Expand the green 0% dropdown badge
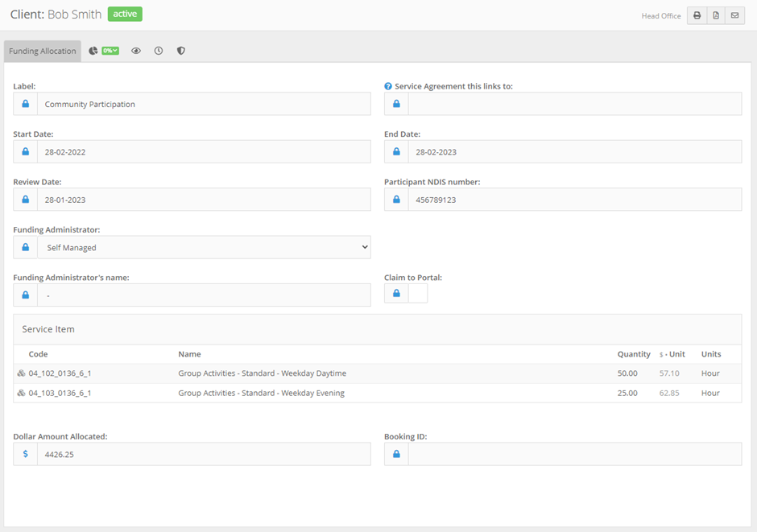This screenshot has height=532, width=757. [110, 51]
